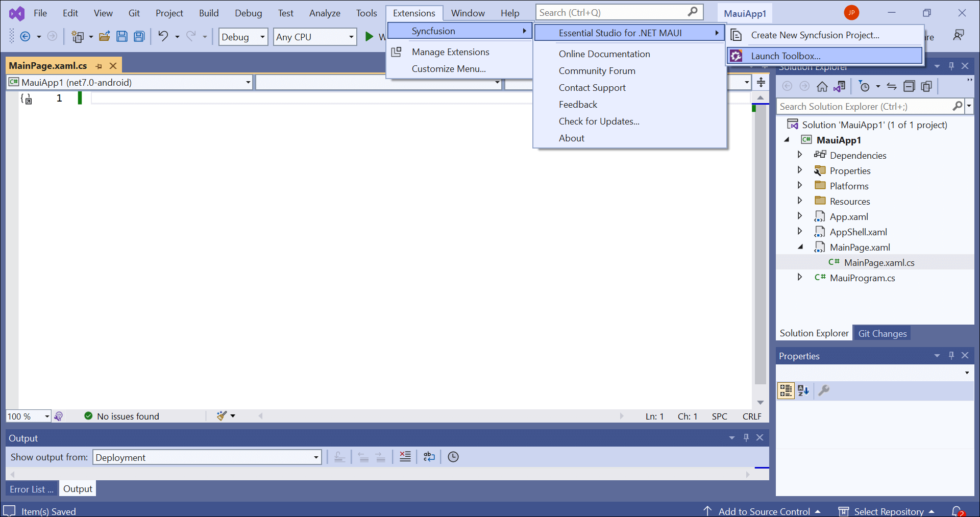
Task: Pin the Properties window
Action: 951,355
